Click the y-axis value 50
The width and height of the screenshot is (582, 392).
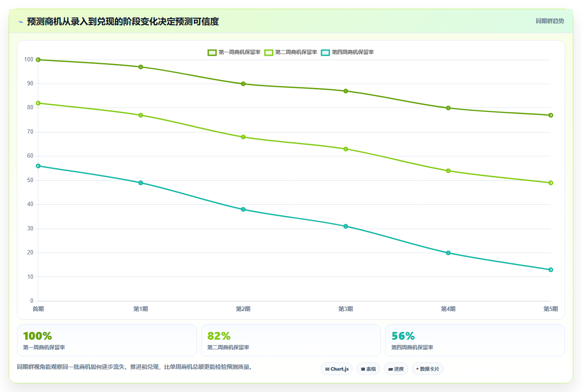coord(30,180)
